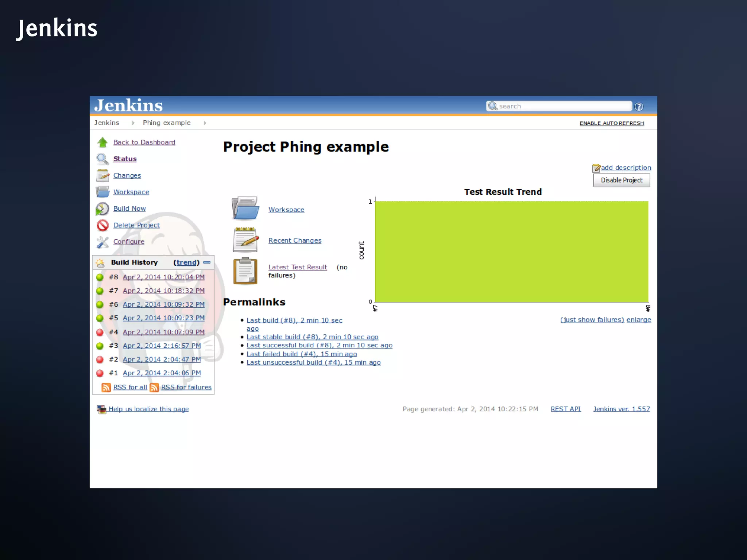Open the main Workspace link
This screenshot has height=560, width=747.
point(286,210)
